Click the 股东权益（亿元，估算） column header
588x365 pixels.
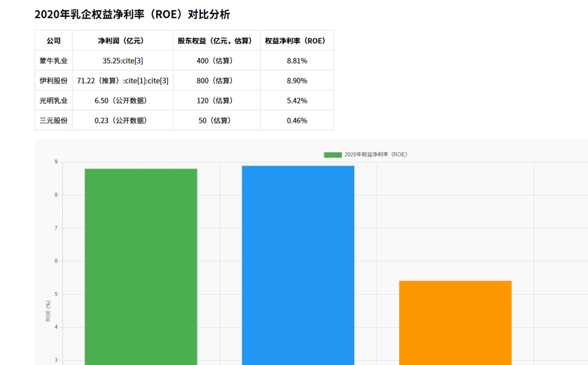[x=217, y=41]
